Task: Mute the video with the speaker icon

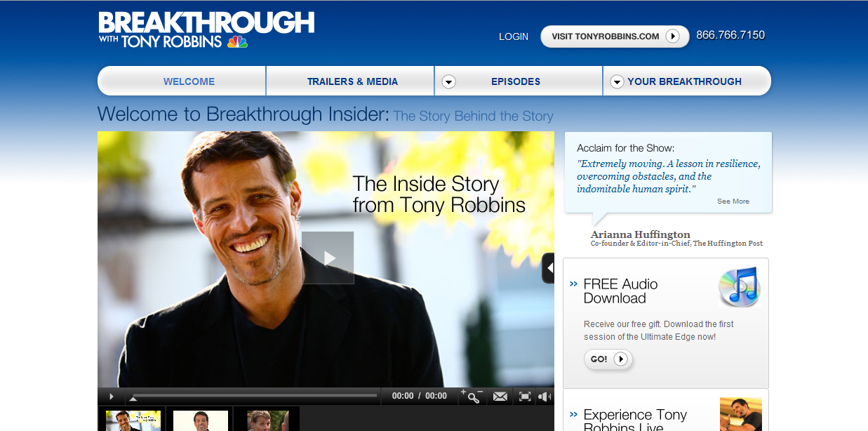Action: [x=544, y=397]
